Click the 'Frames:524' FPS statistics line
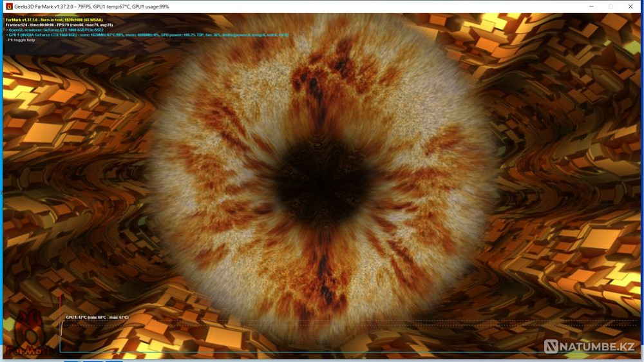The height and width of the screenshot is (362, 644). (59, 24)
